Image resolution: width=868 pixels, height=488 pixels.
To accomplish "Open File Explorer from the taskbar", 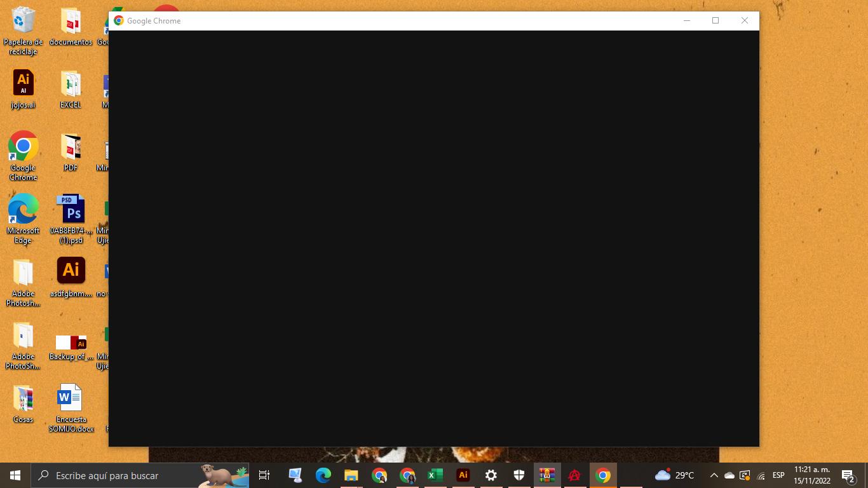I will pos(351,475).
